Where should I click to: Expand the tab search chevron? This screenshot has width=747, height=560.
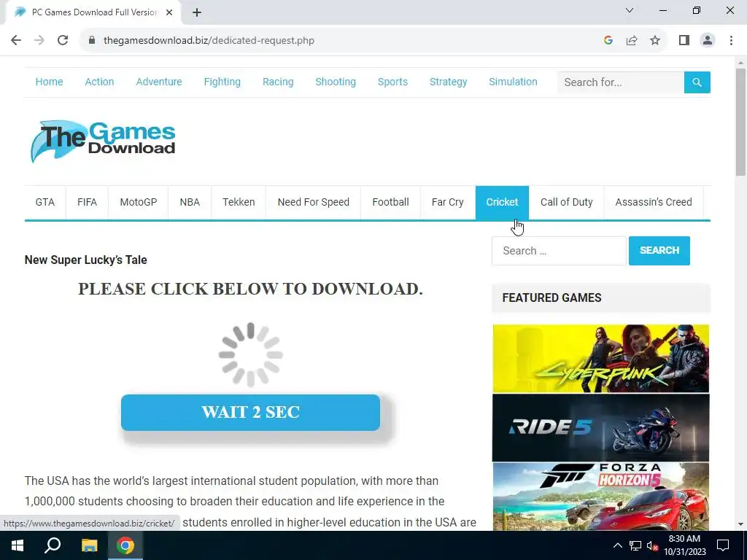(x=630, y=10)
